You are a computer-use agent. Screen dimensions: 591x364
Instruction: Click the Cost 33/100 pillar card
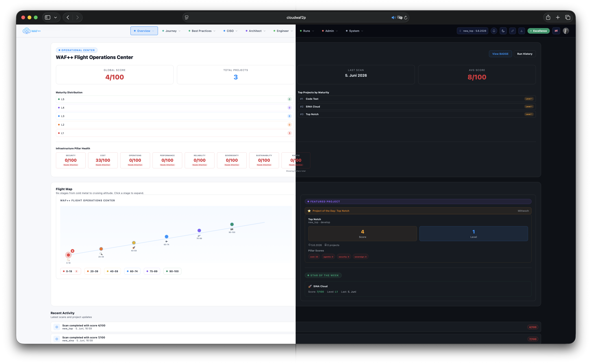point(103,160)
